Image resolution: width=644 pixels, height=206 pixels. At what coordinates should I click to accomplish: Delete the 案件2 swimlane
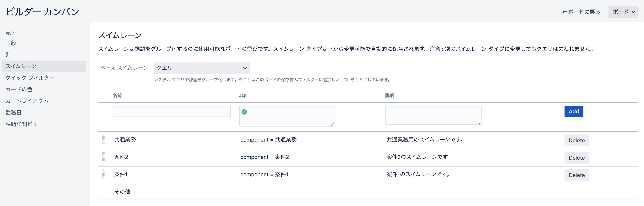pyautogui.click(x=576, y=158)
